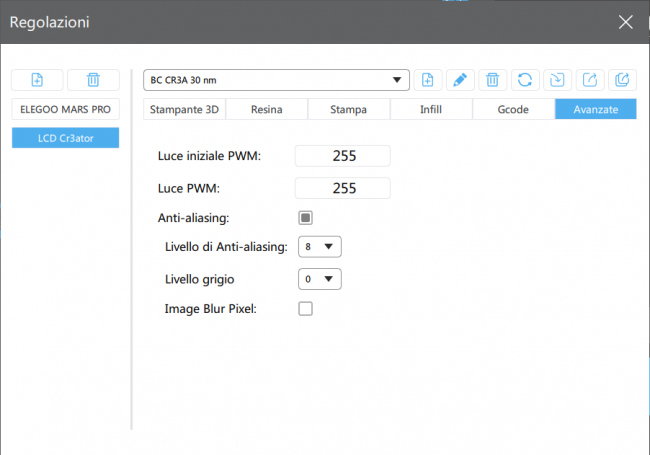Viewport: 650px width, 455px height.
Task: Select the ELEGOO MARS PRO printer
Action: tap(65, 109)
